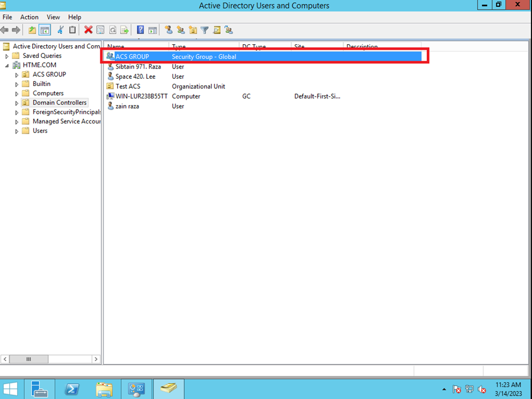This screenshot has height=399, width=532.
Task: Click the Up one level folder icon
Action: coord(32,30)
